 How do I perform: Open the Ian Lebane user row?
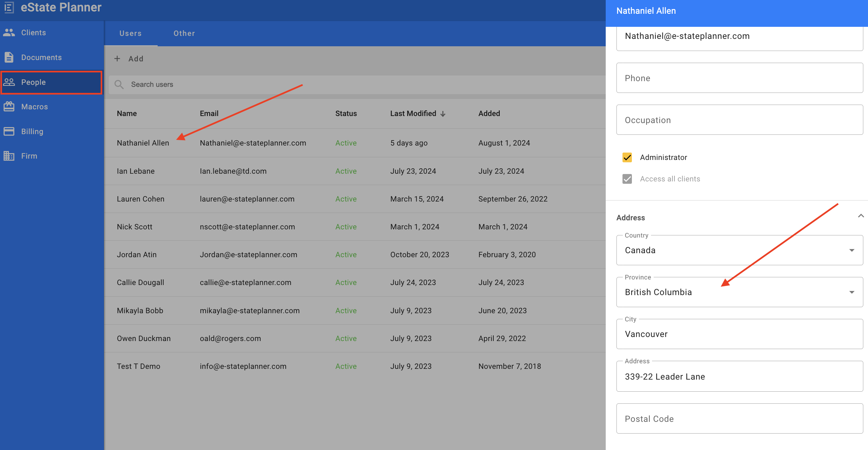click(x=136, y=171)
